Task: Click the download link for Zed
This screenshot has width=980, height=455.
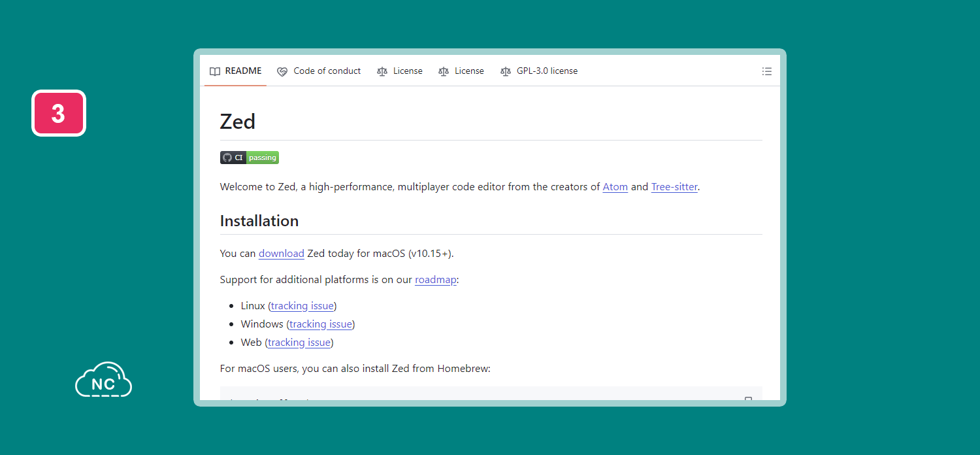Action: (282, 254)
